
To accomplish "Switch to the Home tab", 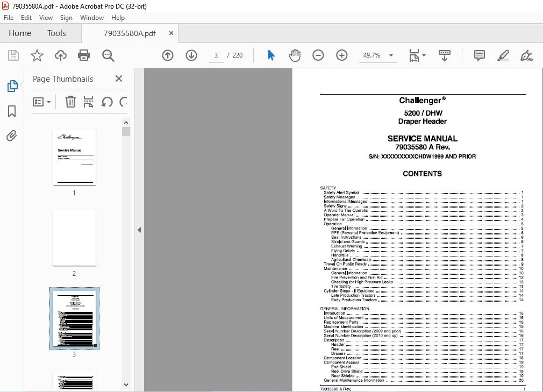I will (x=20, y=33).
